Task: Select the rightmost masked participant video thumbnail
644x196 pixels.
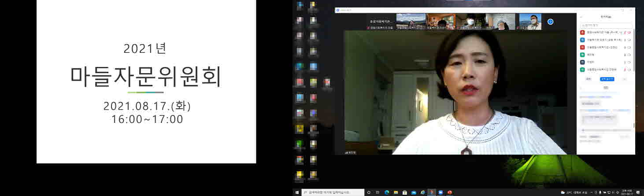Action: point(530,22)
